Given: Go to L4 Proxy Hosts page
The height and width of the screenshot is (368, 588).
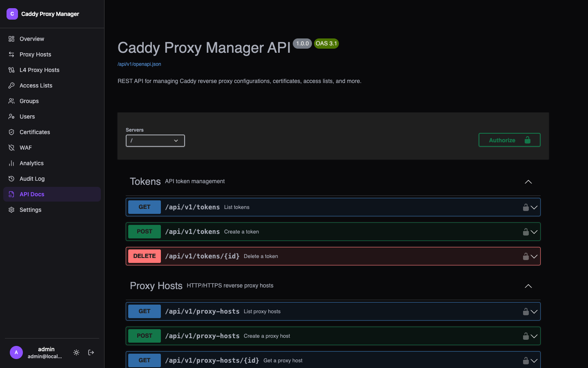Looking at the screenshot, I should click(x=39, y=70).
